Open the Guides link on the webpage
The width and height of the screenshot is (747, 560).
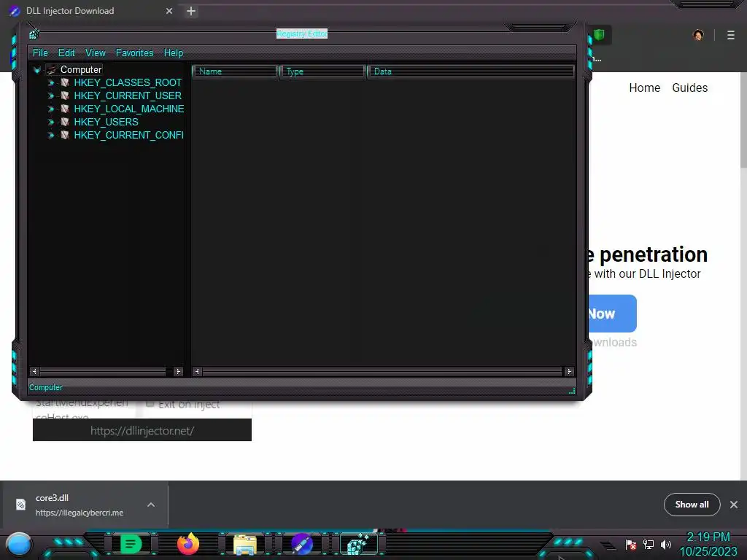[x=690, y=87]
